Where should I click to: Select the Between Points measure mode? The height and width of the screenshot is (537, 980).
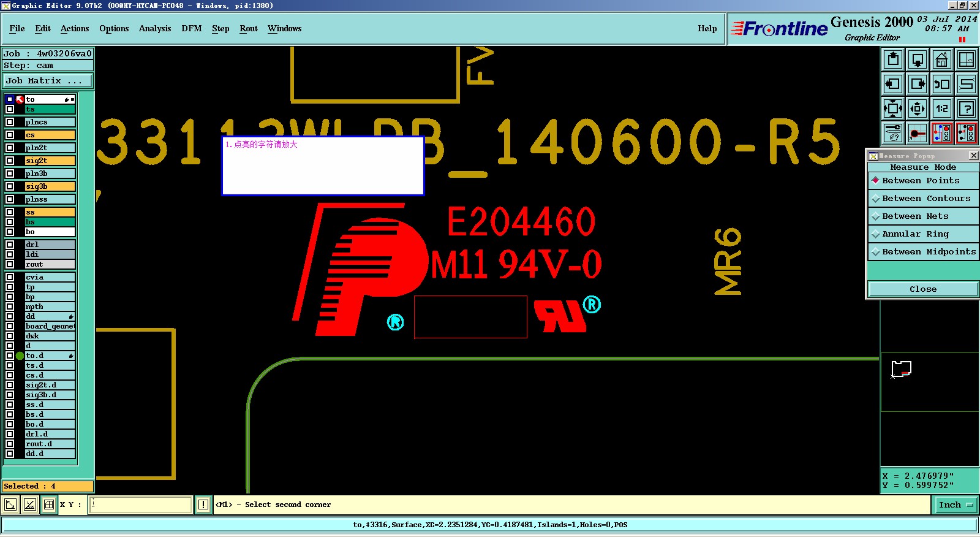click(923, 181)
